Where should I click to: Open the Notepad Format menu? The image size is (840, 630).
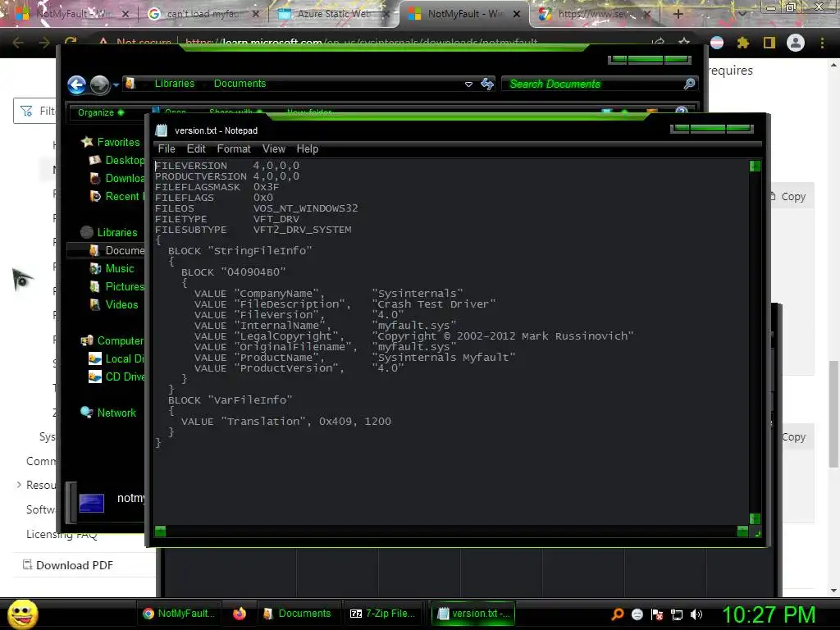click(x=234, y=149)
